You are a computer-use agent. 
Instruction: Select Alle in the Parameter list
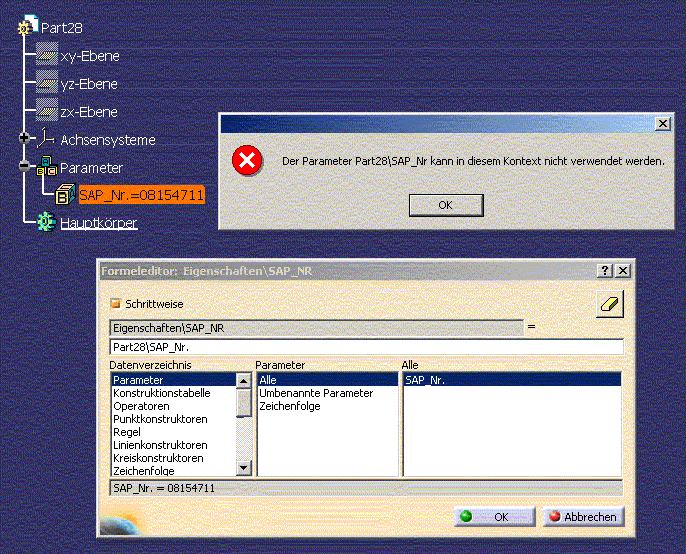click(328, 380)
